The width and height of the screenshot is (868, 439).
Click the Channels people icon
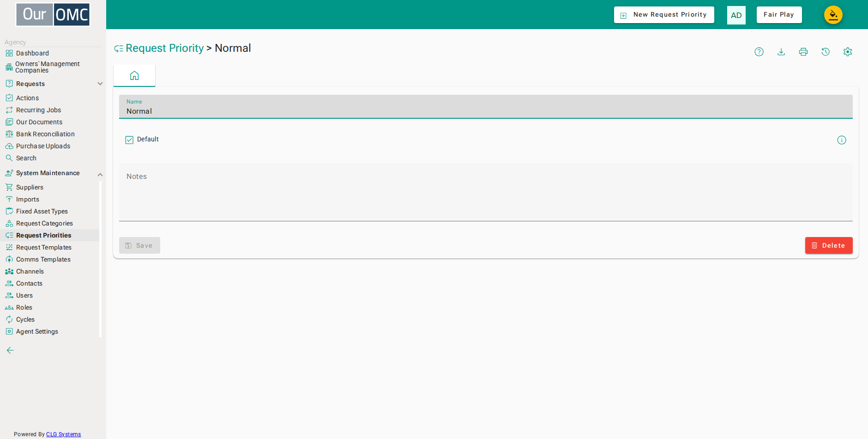pos(9,271)
